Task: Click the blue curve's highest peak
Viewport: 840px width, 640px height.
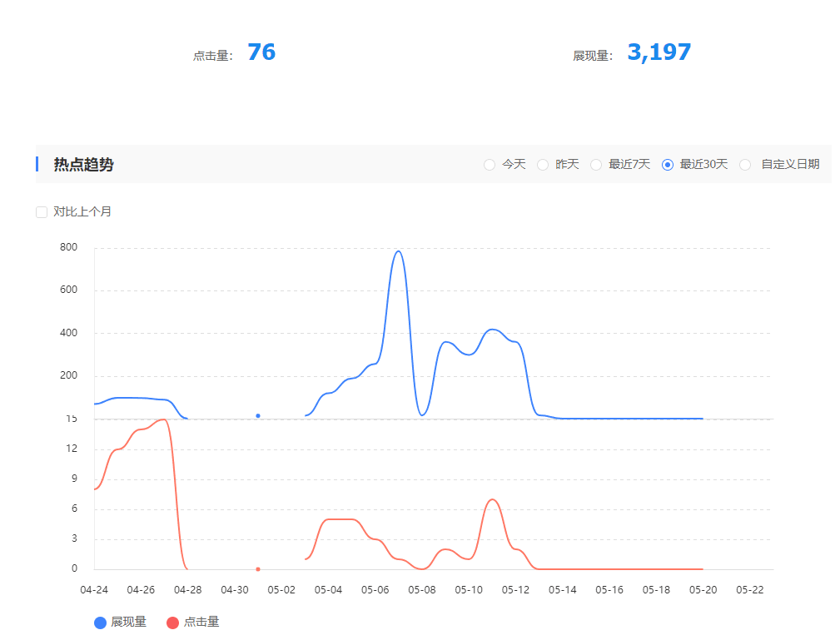Action: coord(398,251)
